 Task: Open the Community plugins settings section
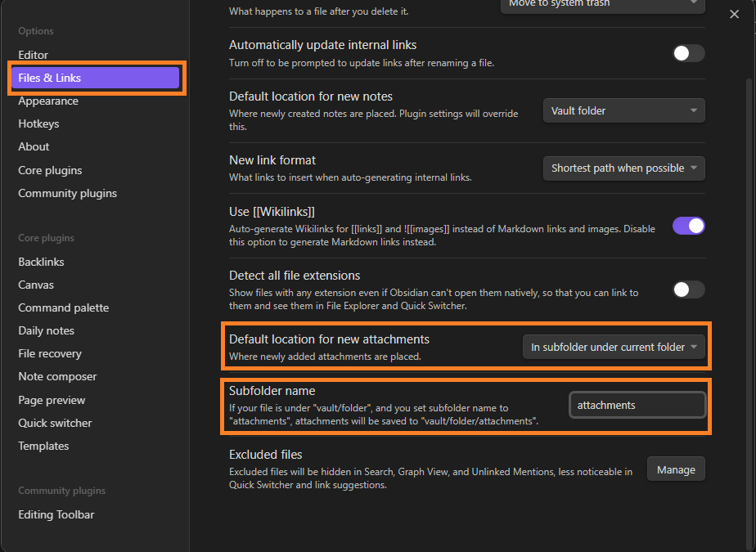[67, 193]
